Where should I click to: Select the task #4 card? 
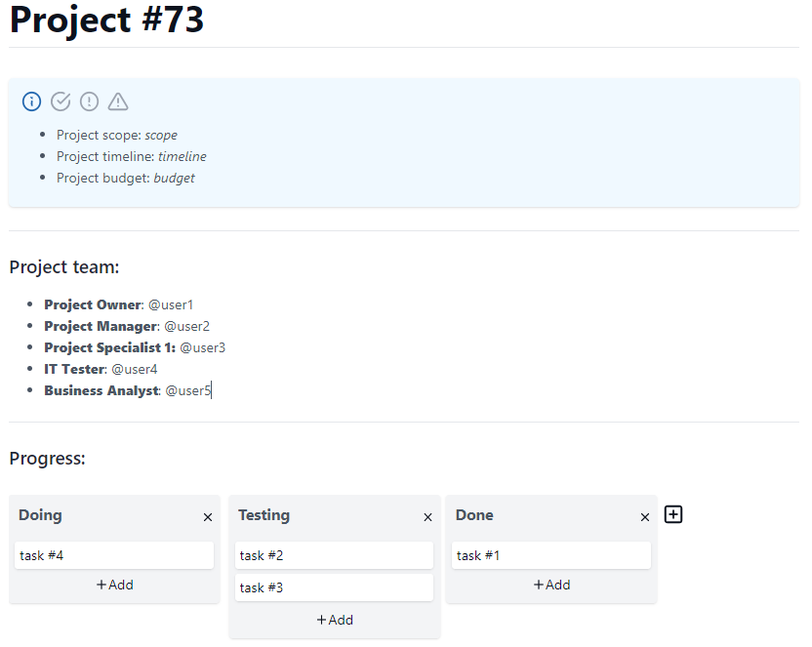point(114,554)
